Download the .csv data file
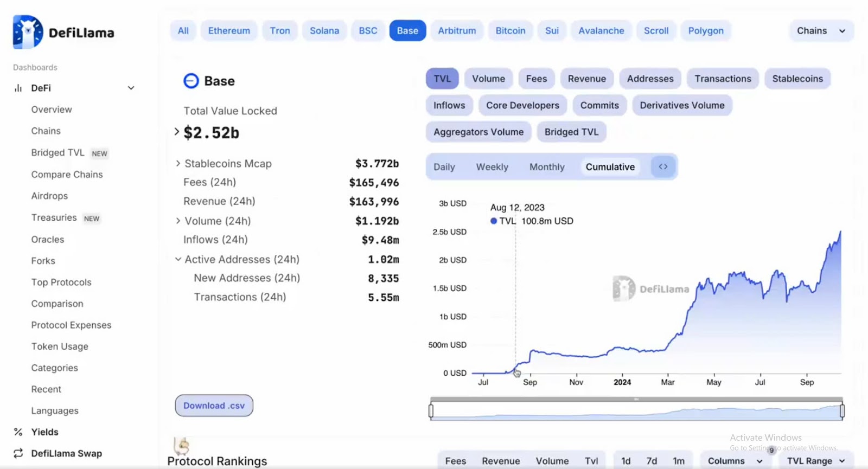This screenshot has height=469, width=868. pyautogui.click(x=214, y=406)
